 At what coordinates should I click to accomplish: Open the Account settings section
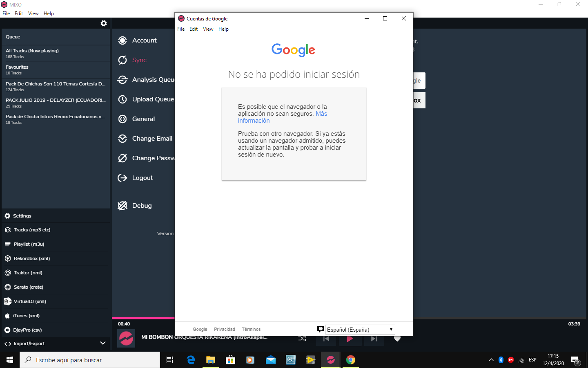tap(144, 40)
